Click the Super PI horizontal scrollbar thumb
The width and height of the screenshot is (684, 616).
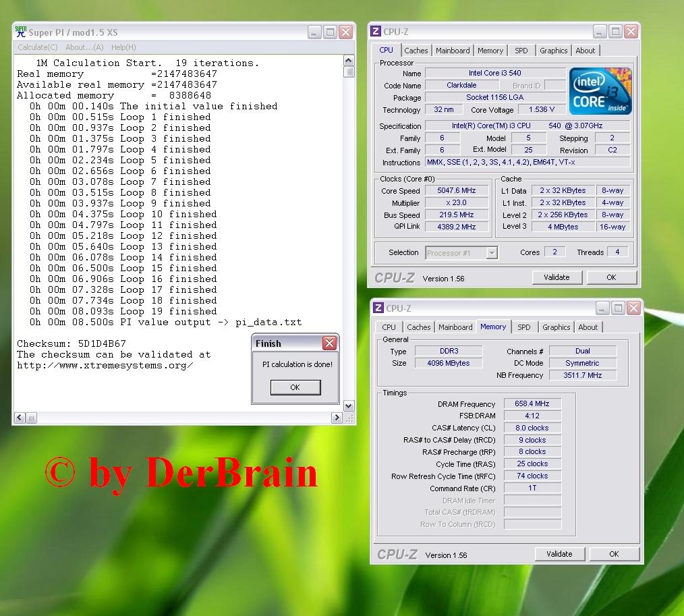pos(32,418)
